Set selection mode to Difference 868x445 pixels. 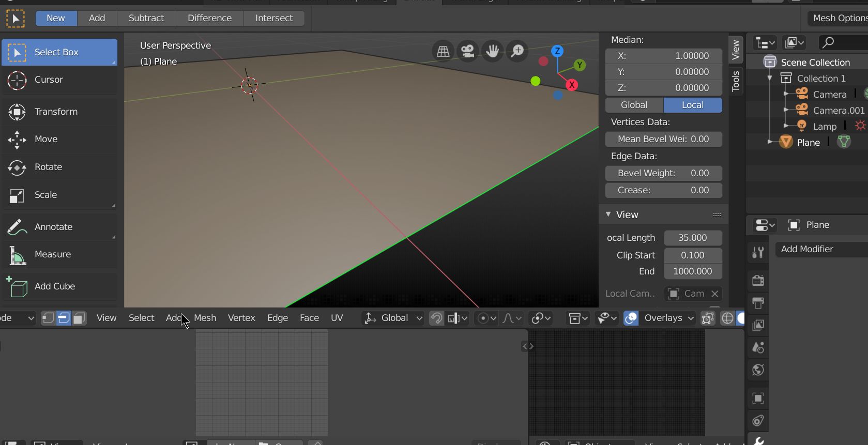[209, 18]
